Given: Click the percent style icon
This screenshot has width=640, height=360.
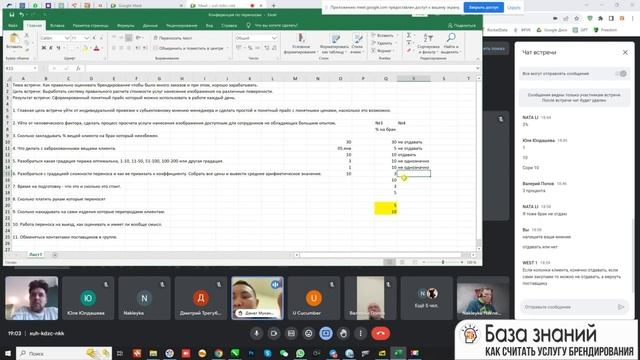Looking at the screenshot, I should click(250, 48).
